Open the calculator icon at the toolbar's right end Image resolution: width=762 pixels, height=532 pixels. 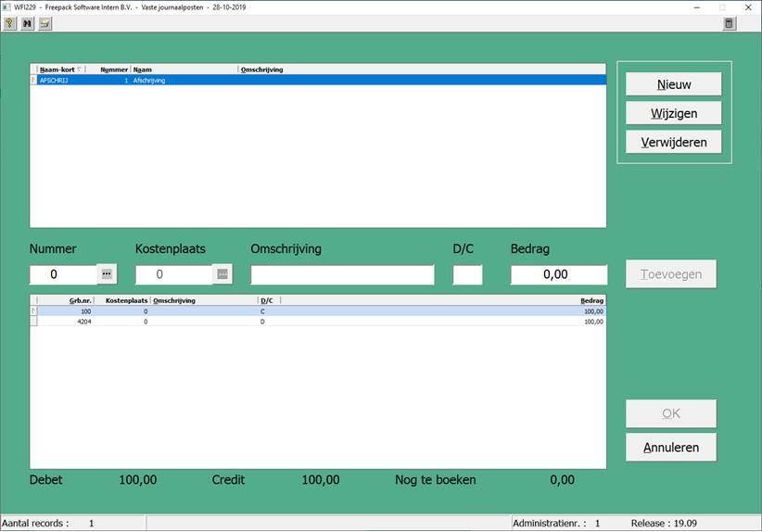point(729,23)
